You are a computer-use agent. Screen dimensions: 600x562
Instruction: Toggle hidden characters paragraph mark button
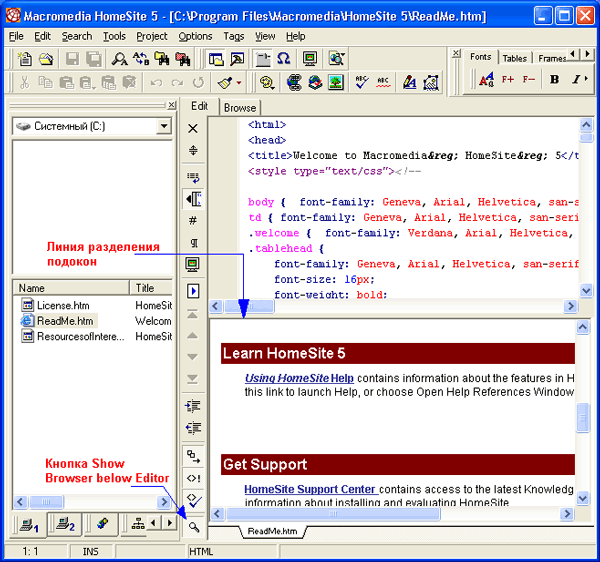(x=193, y=243)
